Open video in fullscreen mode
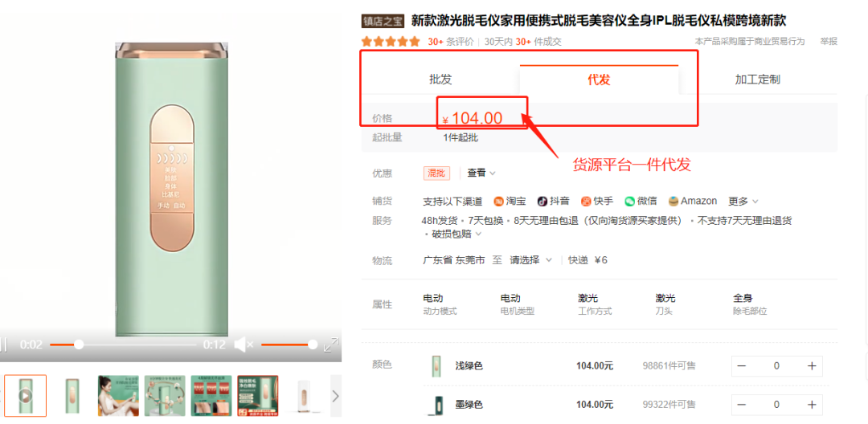 pos(331,344)
